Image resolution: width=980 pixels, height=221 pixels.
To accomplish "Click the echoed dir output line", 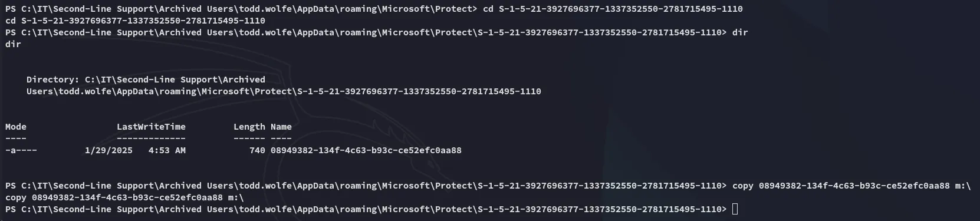I will (13, 44).
